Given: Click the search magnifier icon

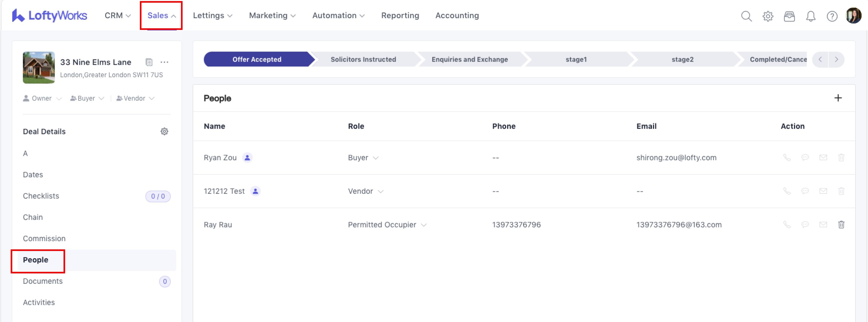Looking at the screenshot, I should (746, 16).
